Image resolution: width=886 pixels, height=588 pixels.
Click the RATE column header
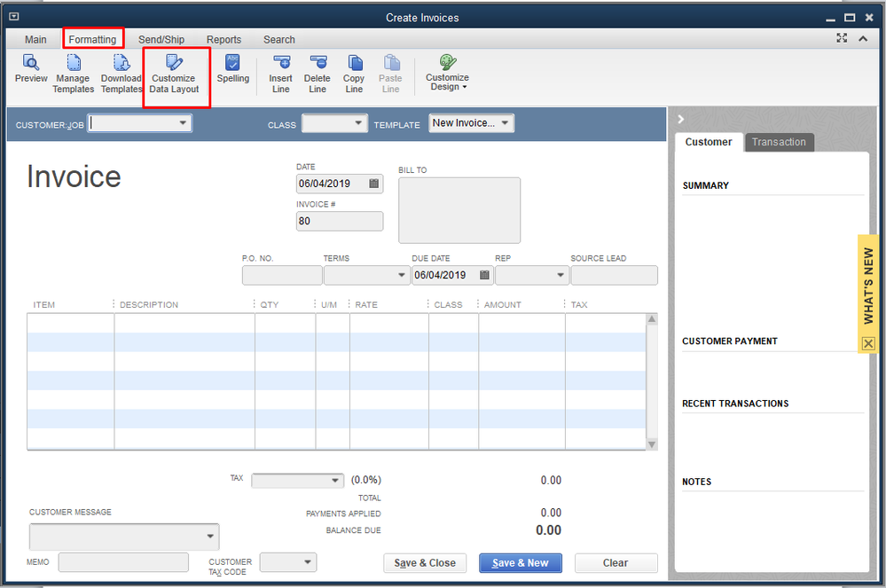click(x=366, y=304)
